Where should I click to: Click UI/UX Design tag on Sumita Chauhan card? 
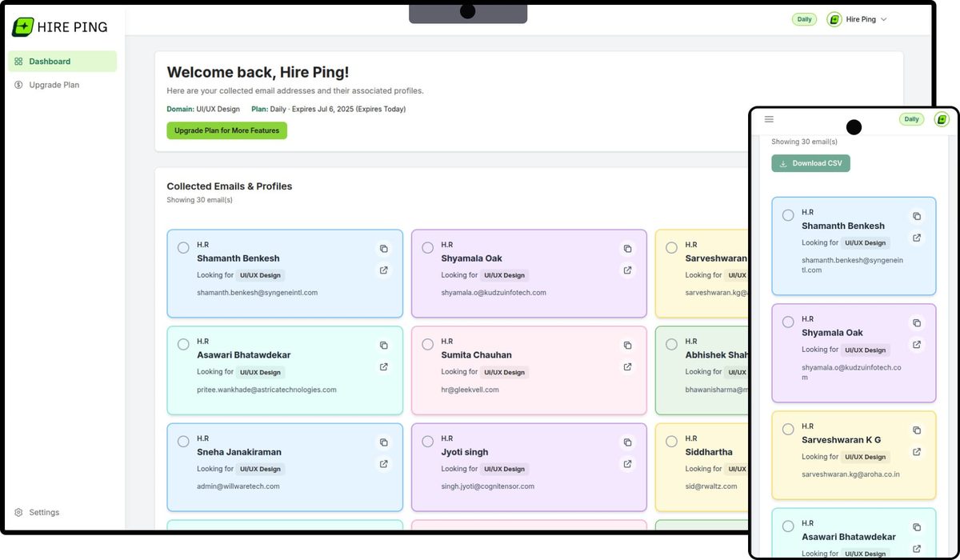[504, 372]
